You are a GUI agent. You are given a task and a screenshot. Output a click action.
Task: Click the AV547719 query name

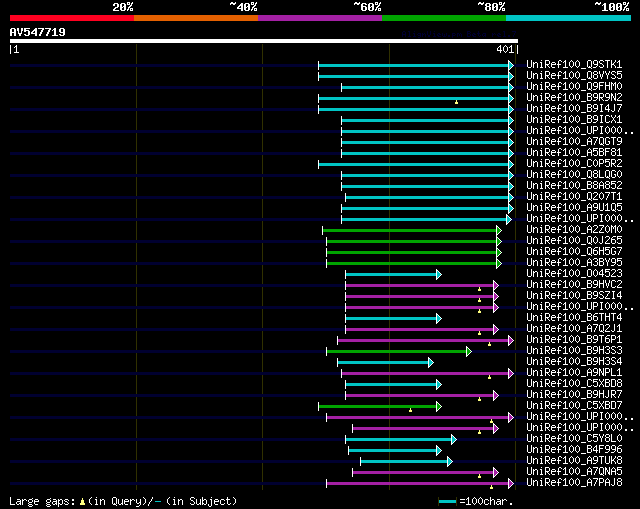pyautogui.click(x=38, y=32)
